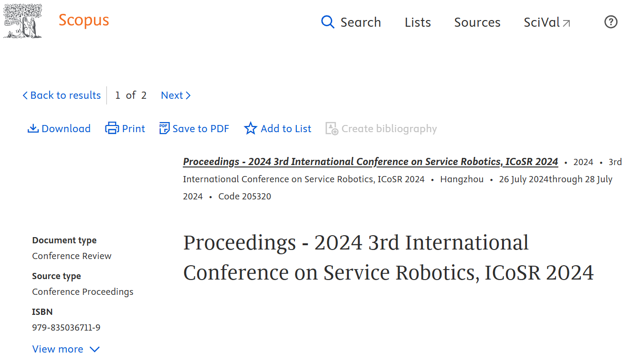Open the underlined ICoSR 2024 proceedings source link
This screenshot has width=629, height=364.
click(x=370, y=162)
